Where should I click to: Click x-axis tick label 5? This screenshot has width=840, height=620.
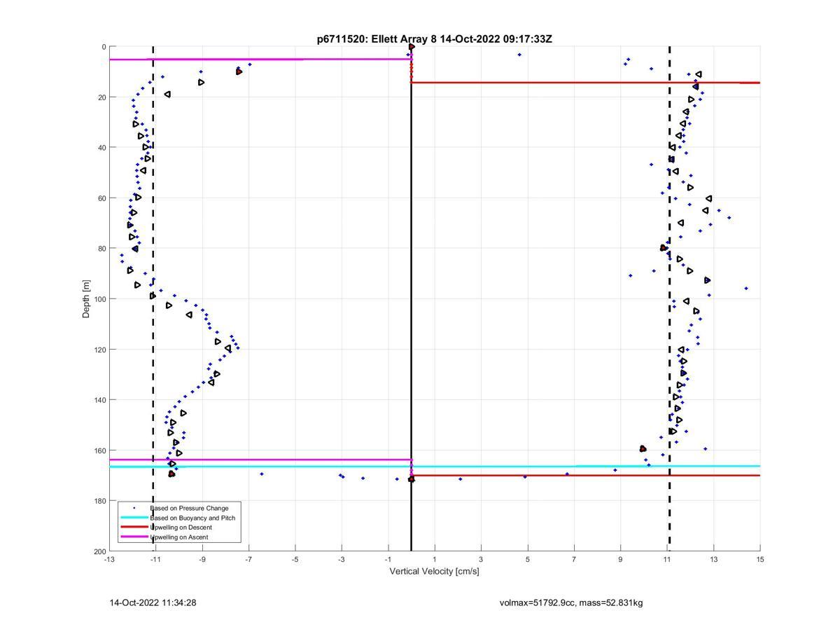528,559
